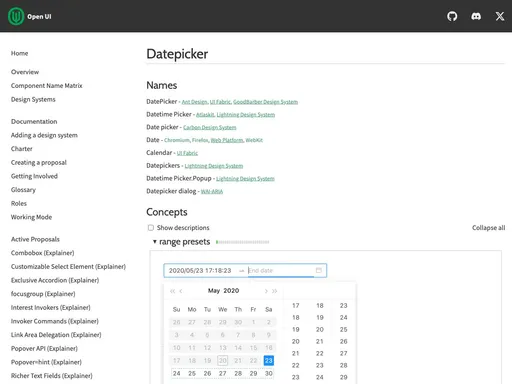This screenshot has height=384, width=512.
Task: Go to previous year double-arrow
Action: tap(172, 291)
